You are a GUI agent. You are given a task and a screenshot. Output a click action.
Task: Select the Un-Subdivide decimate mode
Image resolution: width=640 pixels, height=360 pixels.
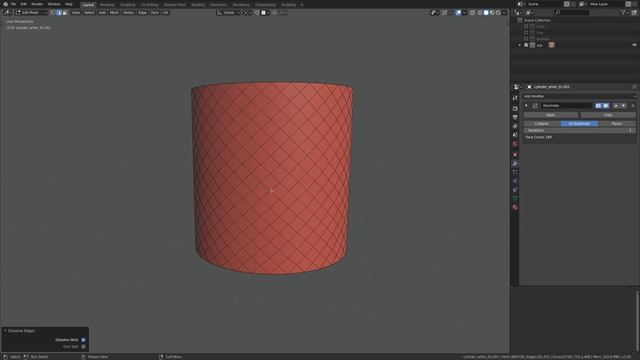(579, 124)
